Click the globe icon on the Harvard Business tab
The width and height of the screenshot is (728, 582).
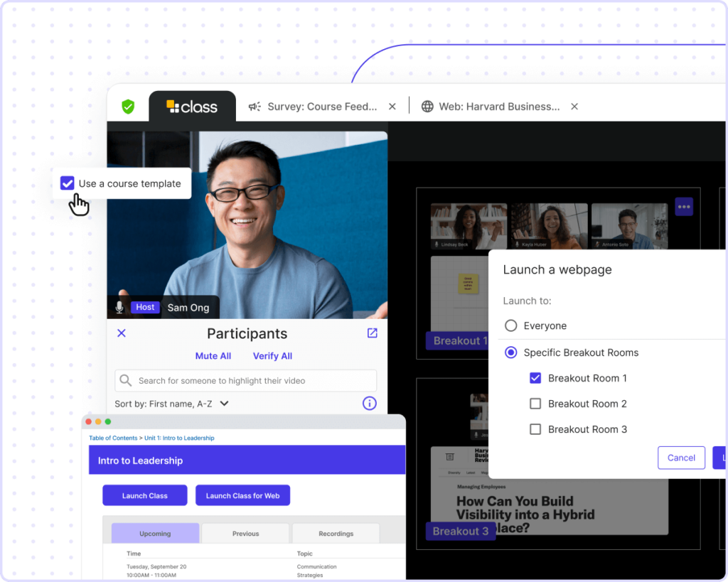point(427,106)
